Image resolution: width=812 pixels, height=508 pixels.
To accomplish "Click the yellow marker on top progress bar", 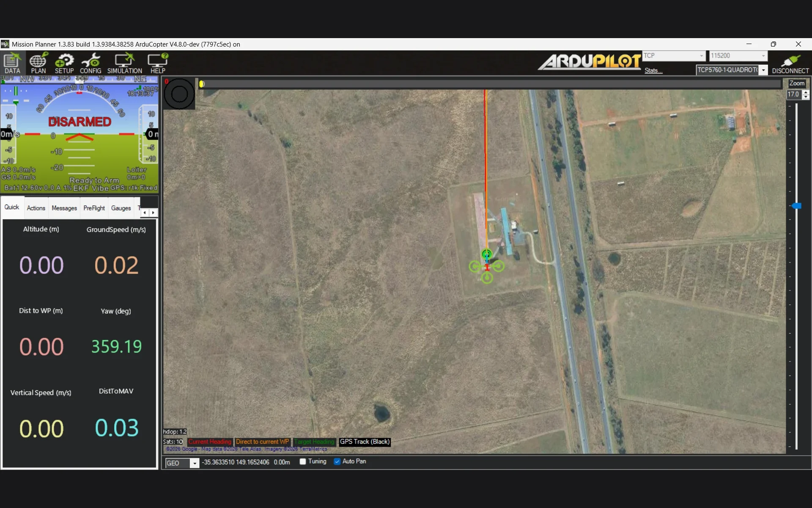I will (202, 84).
